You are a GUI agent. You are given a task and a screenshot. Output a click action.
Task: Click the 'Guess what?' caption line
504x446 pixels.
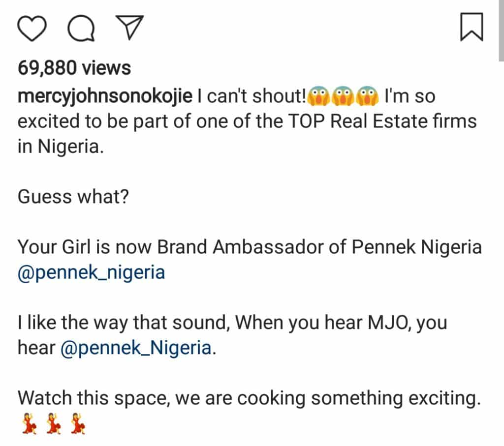[x=73, y=197]
